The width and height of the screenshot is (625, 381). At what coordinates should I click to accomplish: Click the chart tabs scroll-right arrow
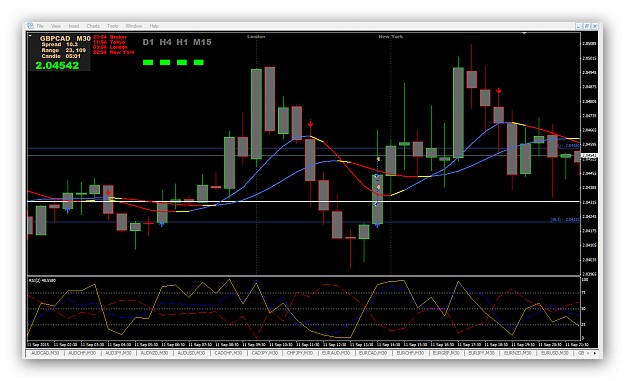click(595, 353)
